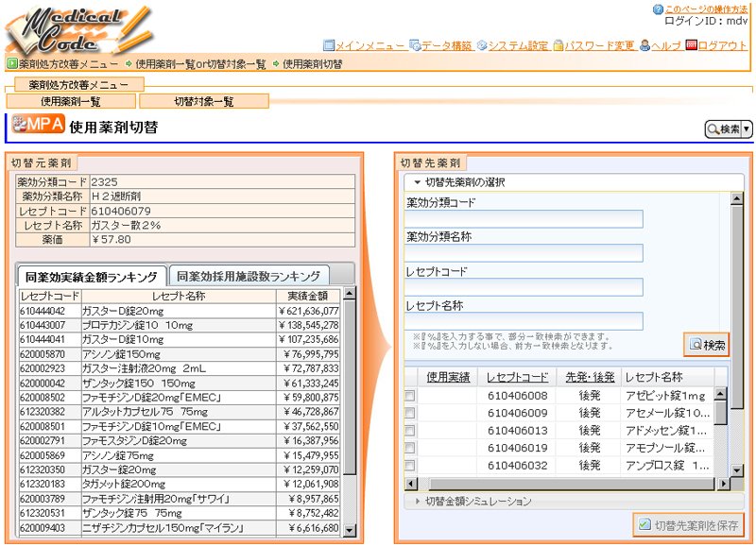Image resolution: width=756 pixels, height=546 pixels.
Task: Click breadcrumb 使用薬剤一覧or切替対象一覧
Action: coord(200,64)
